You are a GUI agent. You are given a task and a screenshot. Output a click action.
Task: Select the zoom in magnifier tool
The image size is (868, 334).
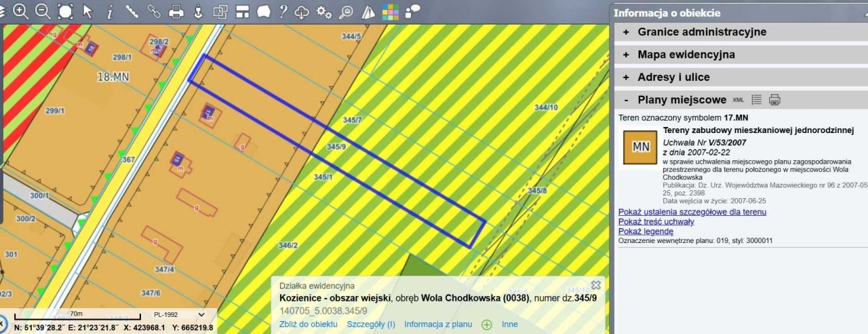point(21,11)
